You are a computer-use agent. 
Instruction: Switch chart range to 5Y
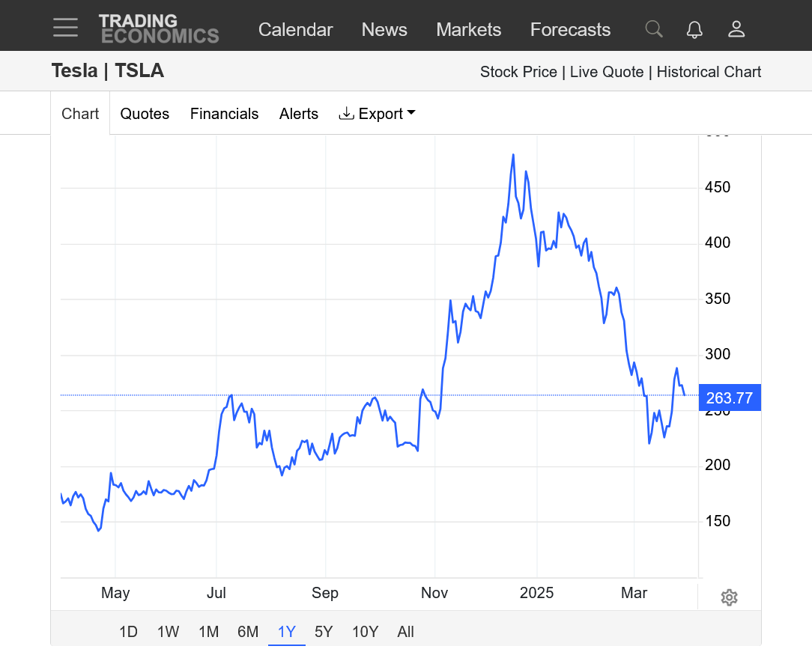pyautogui.click(x=324, y=632)
